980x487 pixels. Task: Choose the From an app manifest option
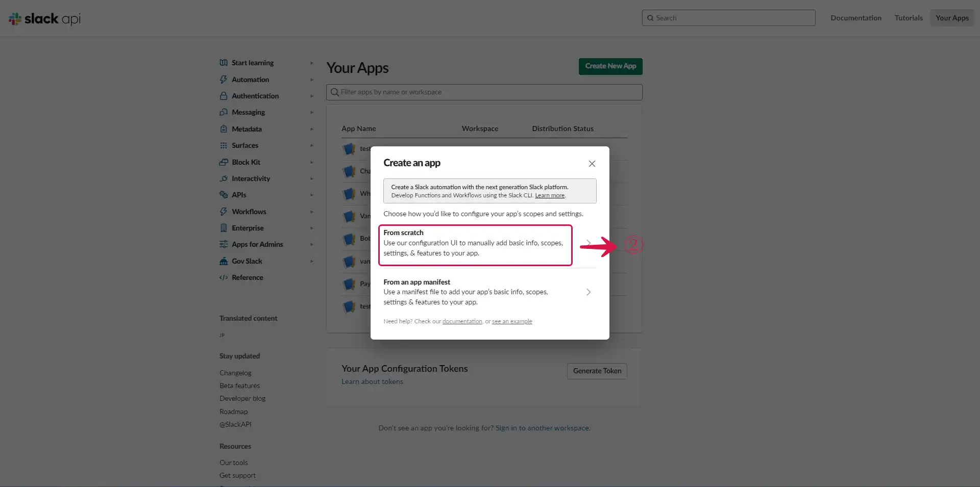click(x=489, y=292)
